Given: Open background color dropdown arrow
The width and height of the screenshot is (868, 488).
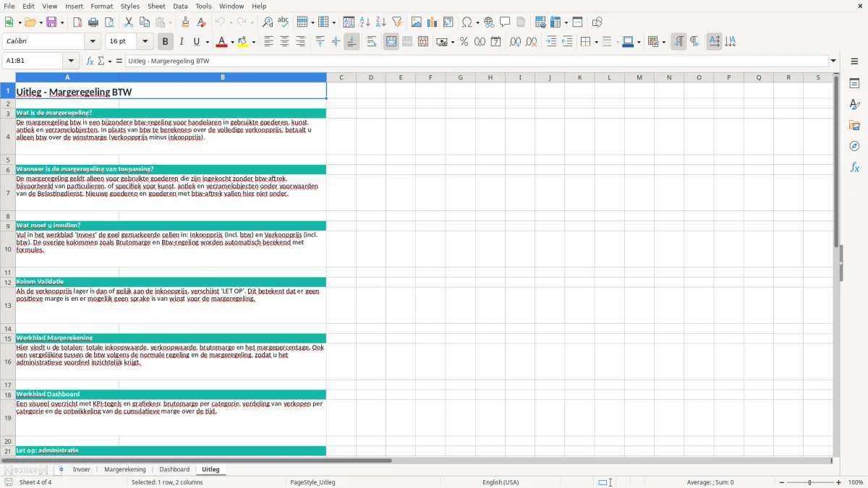Looking at the screenshot, I should pyautogui.click(x=254, y=42).
